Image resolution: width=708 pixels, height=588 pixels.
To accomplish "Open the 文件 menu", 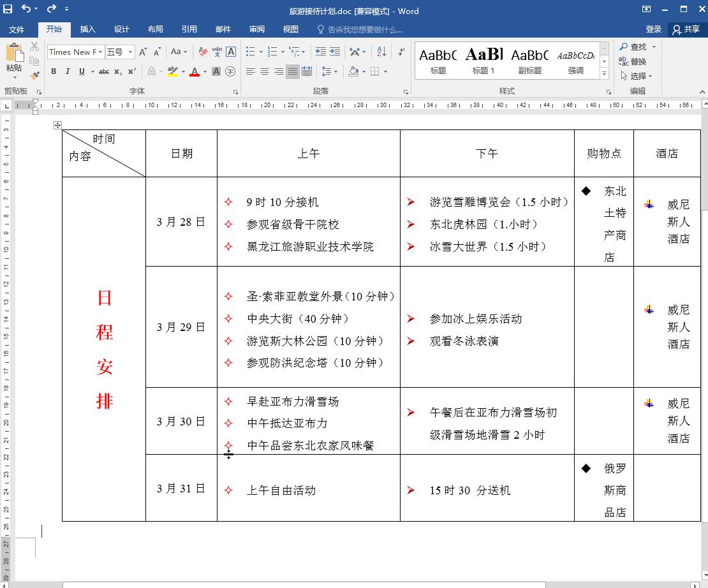I will 17,29.
